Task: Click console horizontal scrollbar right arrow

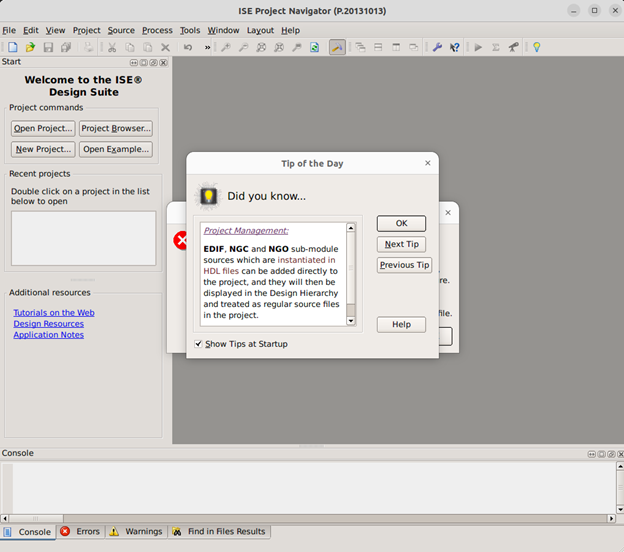Action: (612, 519)
